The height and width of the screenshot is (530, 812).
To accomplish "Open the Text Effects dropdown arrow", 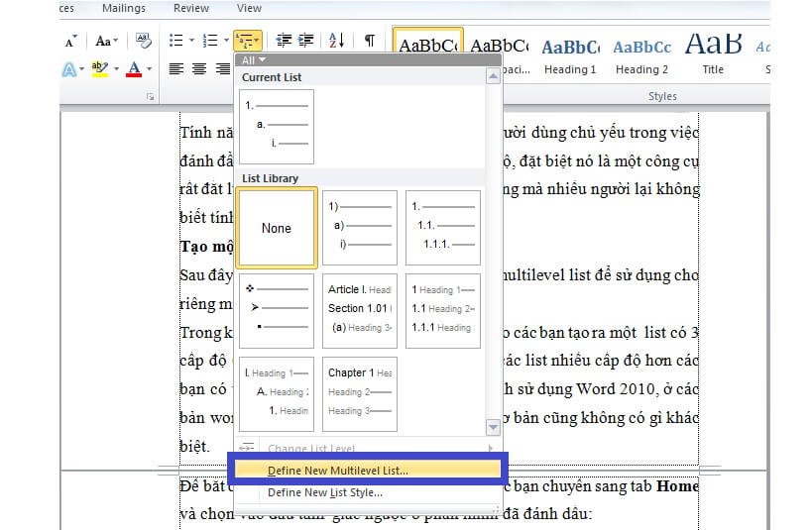I will [82, 68].
